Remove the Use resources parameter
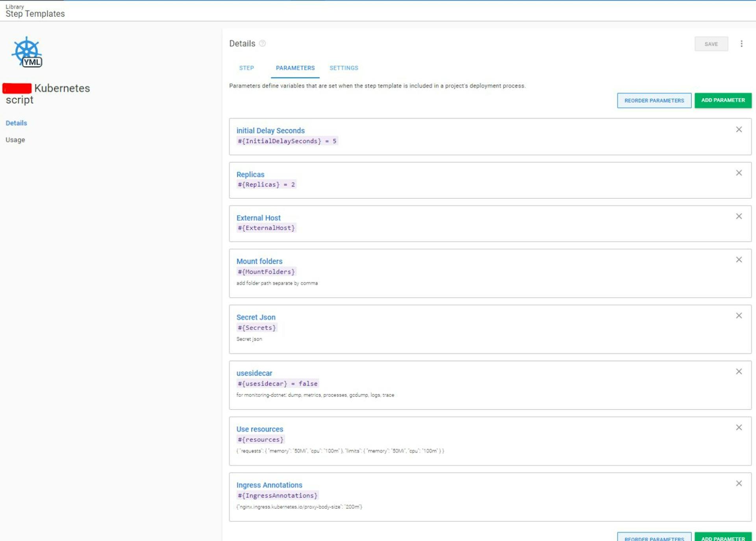756x541 pixels. pos(739,427)
